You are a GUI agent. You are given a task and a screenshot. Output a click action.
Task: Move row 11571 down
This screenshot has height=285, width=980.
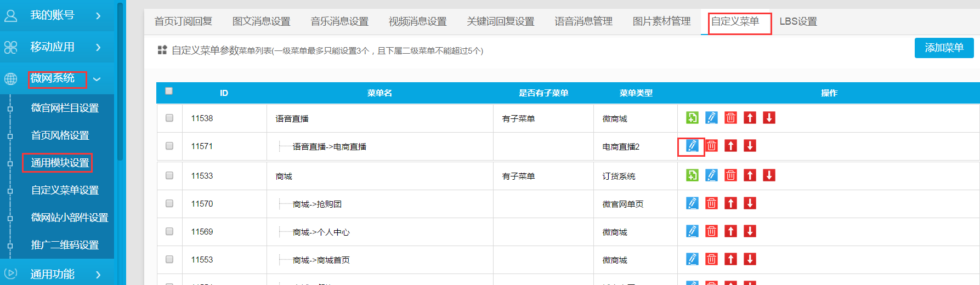tap(750, 146)
